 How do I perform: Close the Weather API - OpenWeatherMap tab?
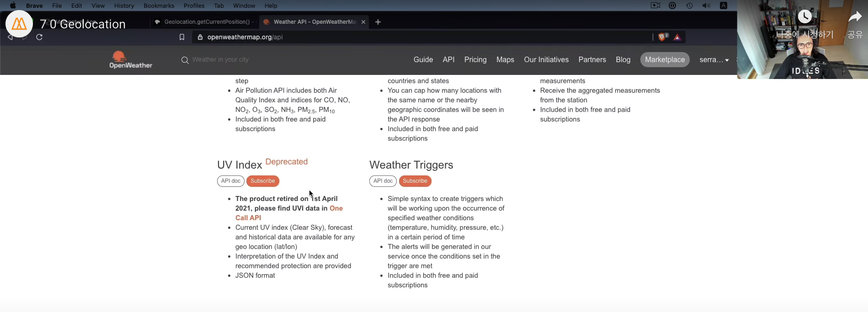pos(363,21)
